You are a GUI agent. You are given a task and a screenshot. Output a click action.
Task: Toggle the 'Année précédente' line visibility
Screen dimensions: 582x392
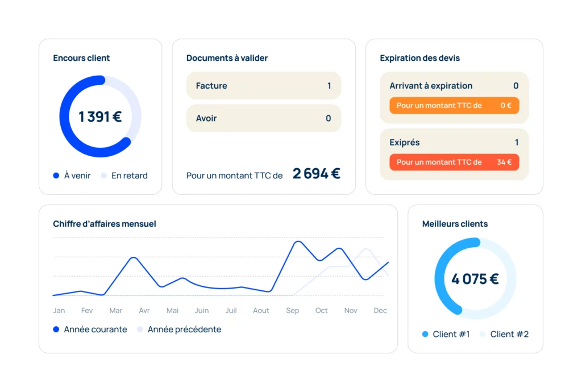click(139, 330)
